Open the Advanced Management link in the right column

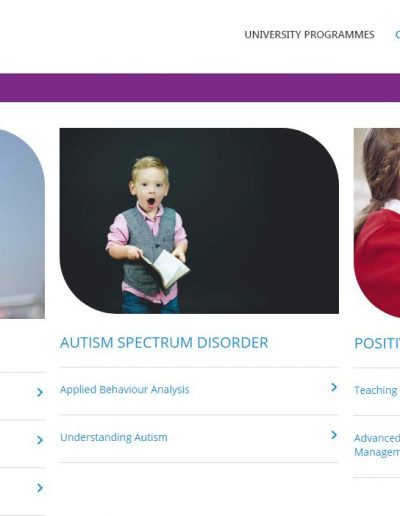point(377,445)
